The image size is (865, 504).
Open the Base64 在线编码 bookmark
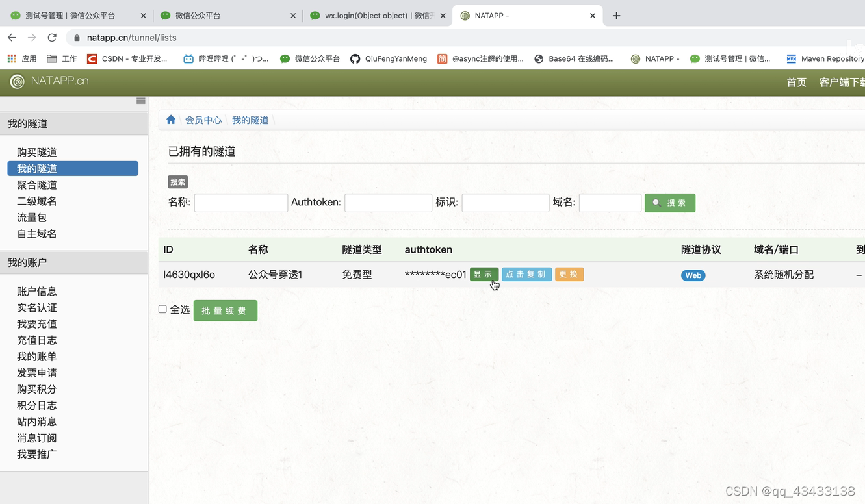point(574,58)
